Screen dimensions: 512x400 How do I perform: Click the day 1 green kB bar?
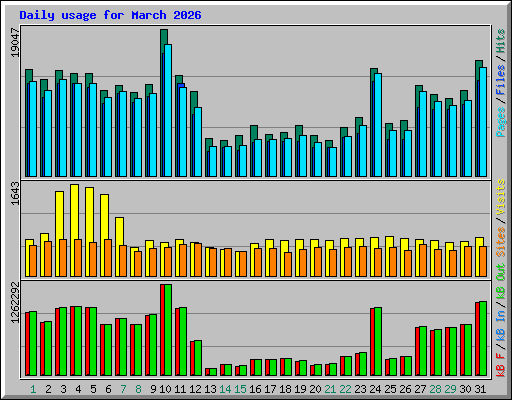pos(33,344)
